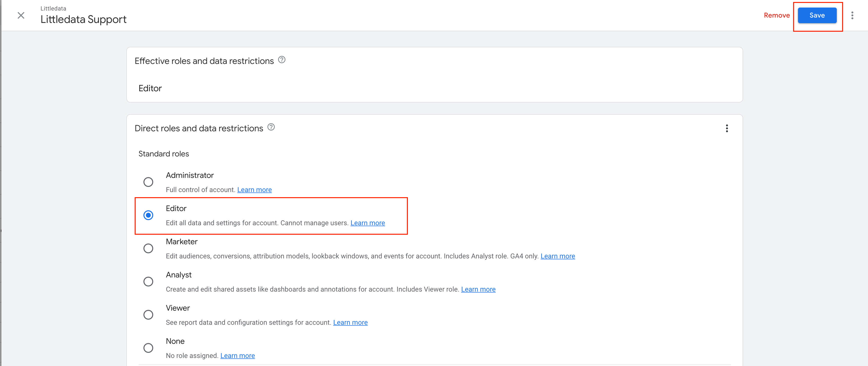Select the Viewer role radio button
The height and width of the screenshot is (366, 868).
coord(148,315)
